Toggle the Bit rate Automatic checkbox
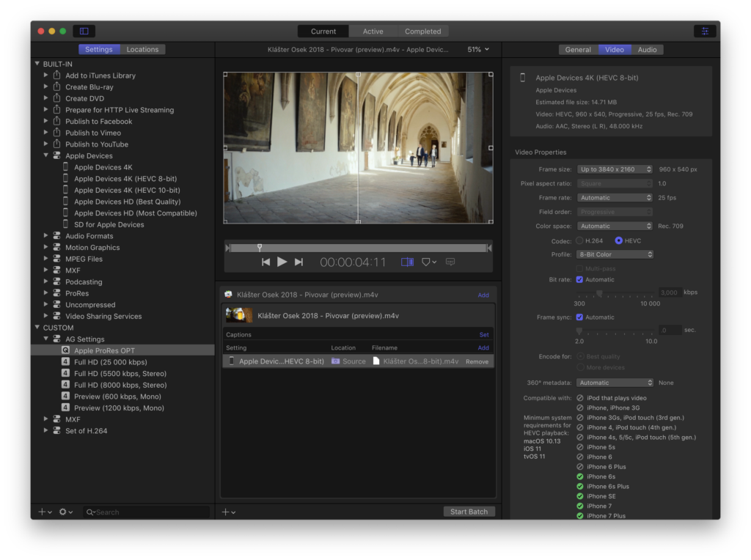 pos(579,279)
